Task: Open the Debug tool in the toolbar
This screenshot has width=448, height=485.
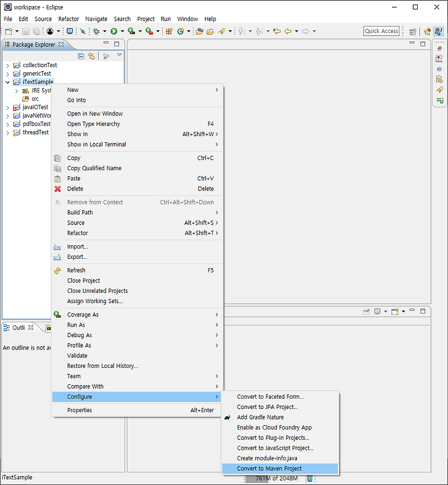Action: click(95, 31)
